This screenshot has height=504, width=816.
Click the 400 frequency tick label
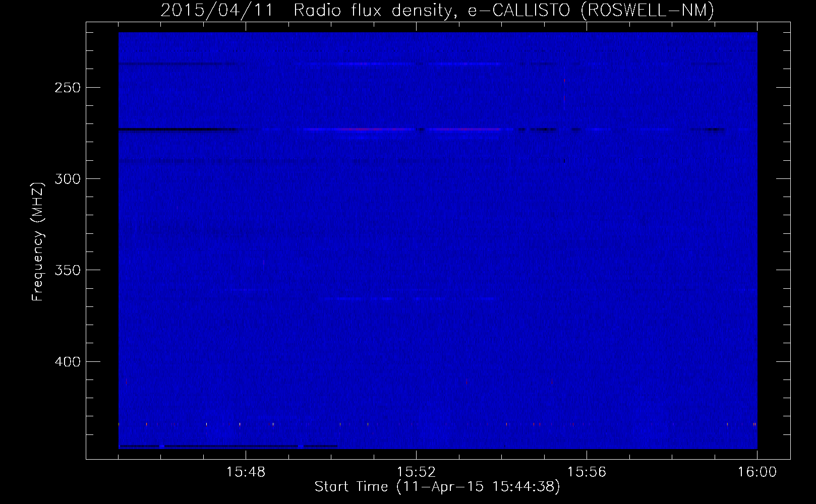click(68, 362)
